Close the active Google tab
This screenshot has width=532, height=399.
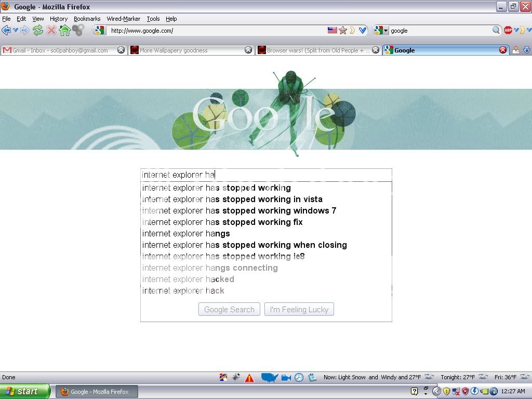(x=503, y=50)
